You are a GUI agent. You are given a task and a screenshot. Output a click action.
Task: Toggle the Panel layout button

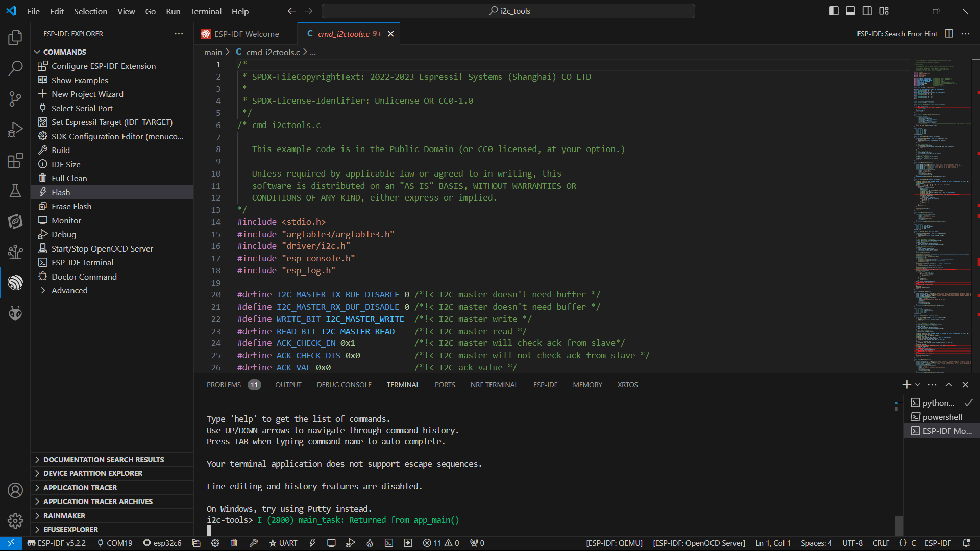tap(850, 11)
